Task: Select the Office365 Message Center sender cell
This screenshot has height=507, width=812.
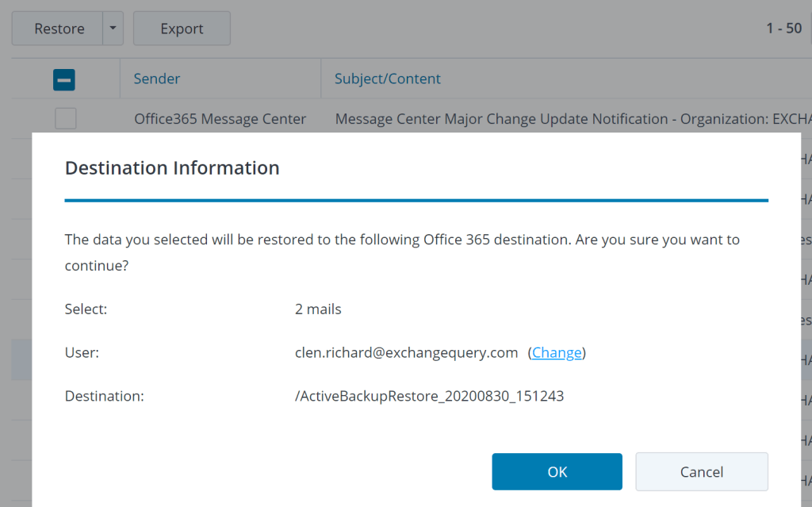Action: (220, 119)
